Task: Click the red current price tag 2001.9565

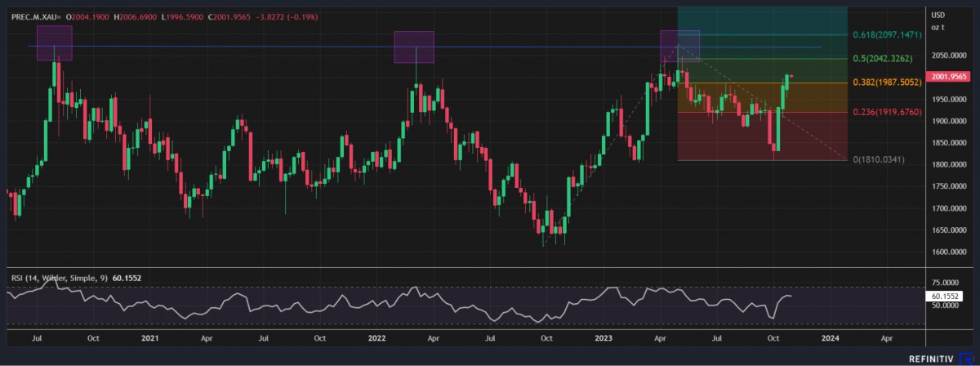Action: tap(951, 76)
